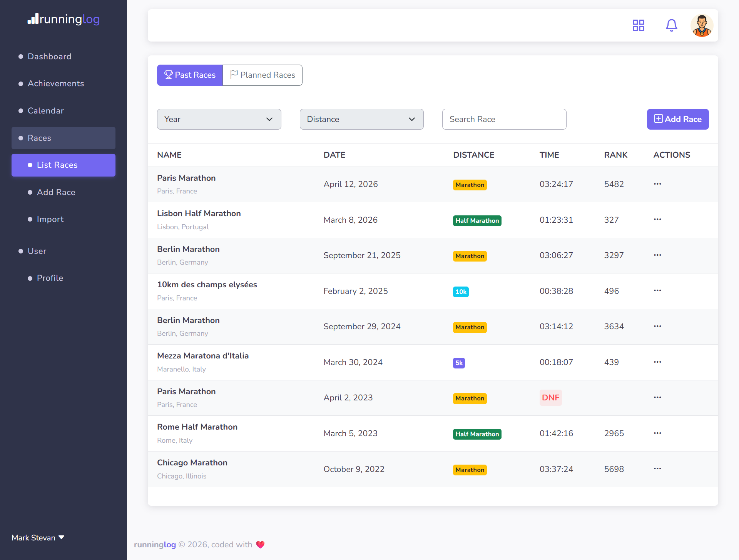739x560 pixels.
Task: Open Achievements in sidebar
Action: pos(64,83)
